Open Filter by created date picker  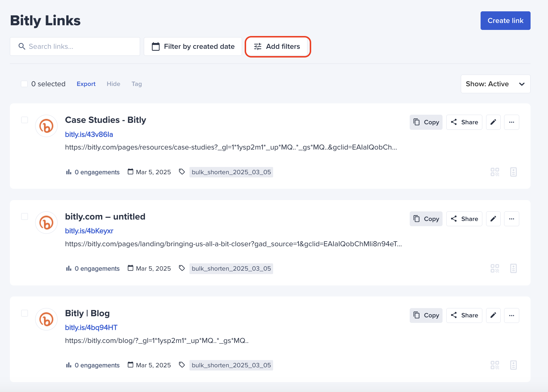coord(193,46)
